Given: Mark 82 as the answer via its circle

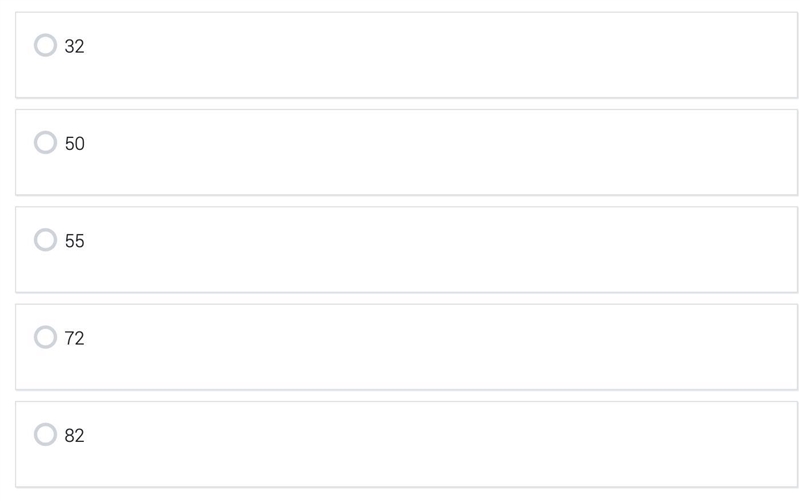Looking at the screenshot, I should coord(45,435).
